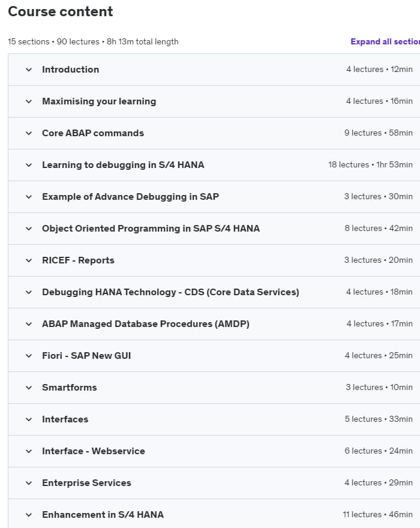
Task: Expand the Maximising your learning chevron
Action: (x=29, y=101)
